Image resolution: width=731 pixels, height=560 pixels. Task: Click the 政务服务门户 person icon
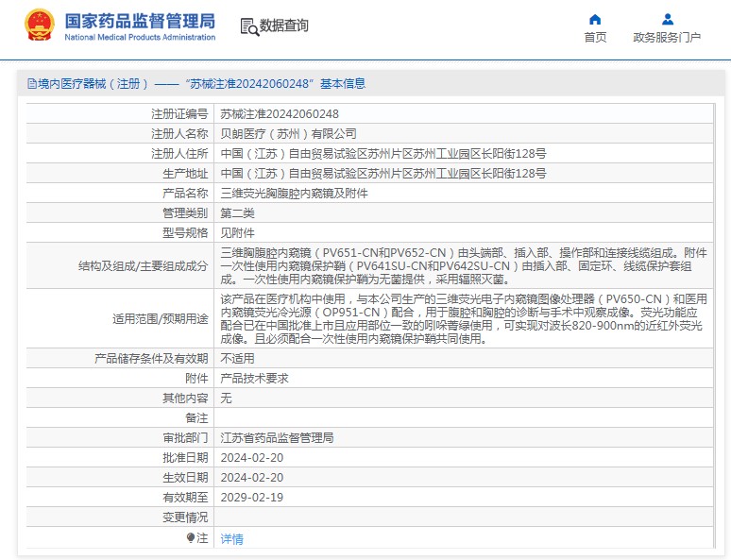[x=667, y=19]
